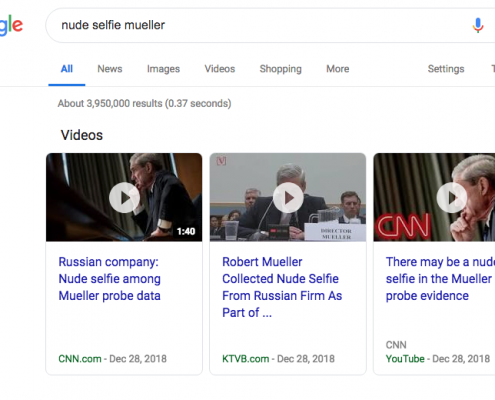Click the voice search microphone icon

click(x=478, y=25)
